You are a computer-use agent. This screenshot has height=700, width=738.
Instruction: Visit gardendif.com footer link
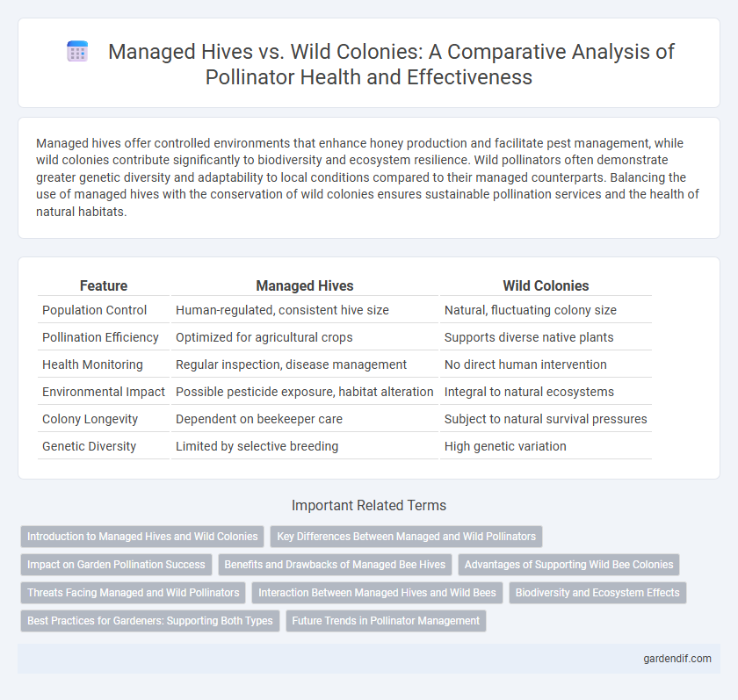(x=677, y=659)
